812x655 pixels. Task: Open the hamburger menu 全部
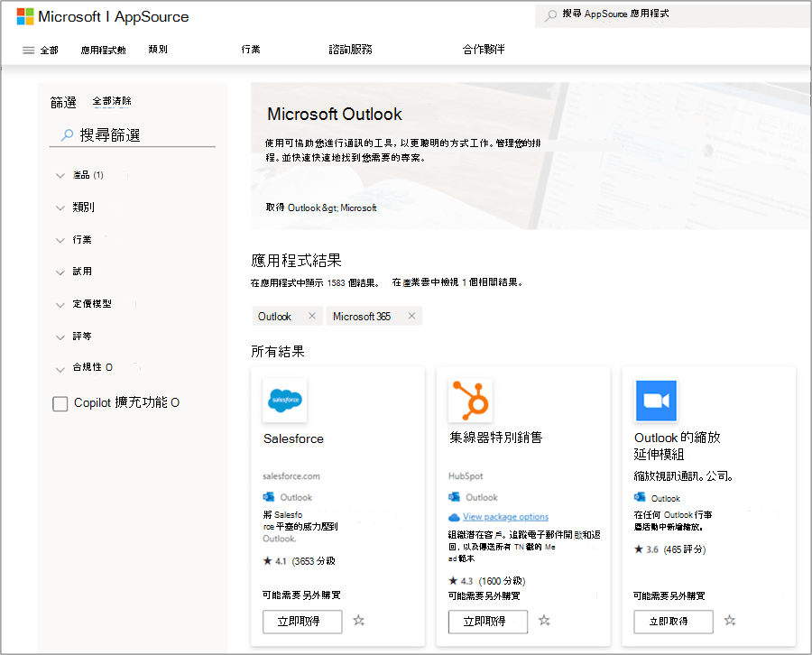pyautogui.click(x=41, y=51)
